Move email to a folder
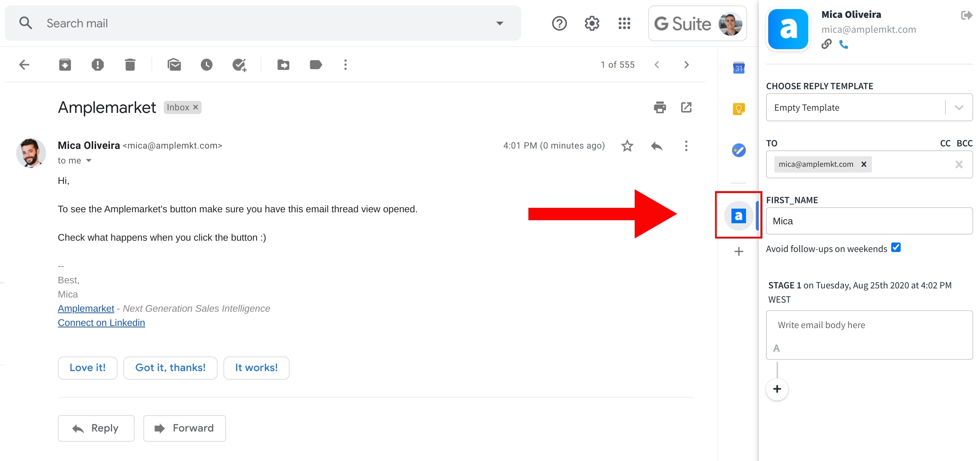The image size is (980, 461). (283, 65)
